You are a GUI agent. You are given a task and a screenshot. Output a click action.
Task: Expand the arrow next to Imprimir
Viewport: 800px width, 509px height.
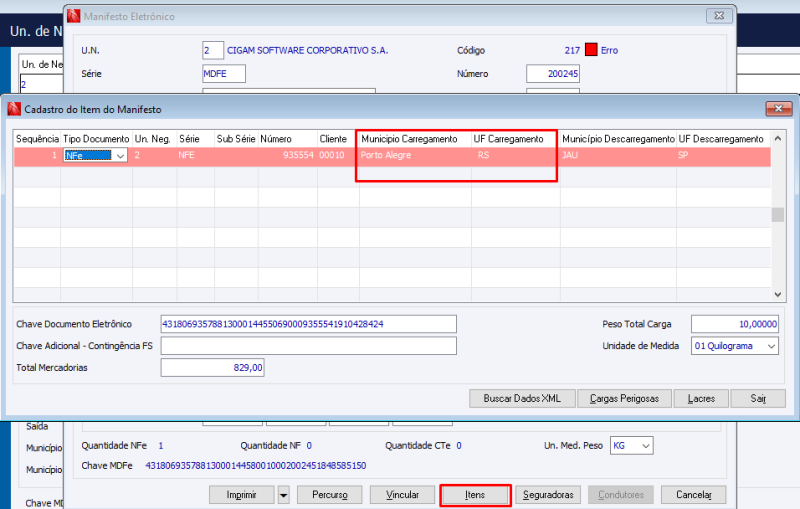click(x=284, y=495)
